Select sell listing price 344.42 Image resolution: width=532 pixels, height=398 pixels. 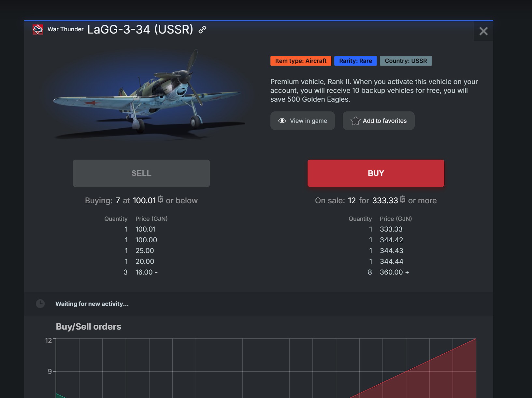392,240
